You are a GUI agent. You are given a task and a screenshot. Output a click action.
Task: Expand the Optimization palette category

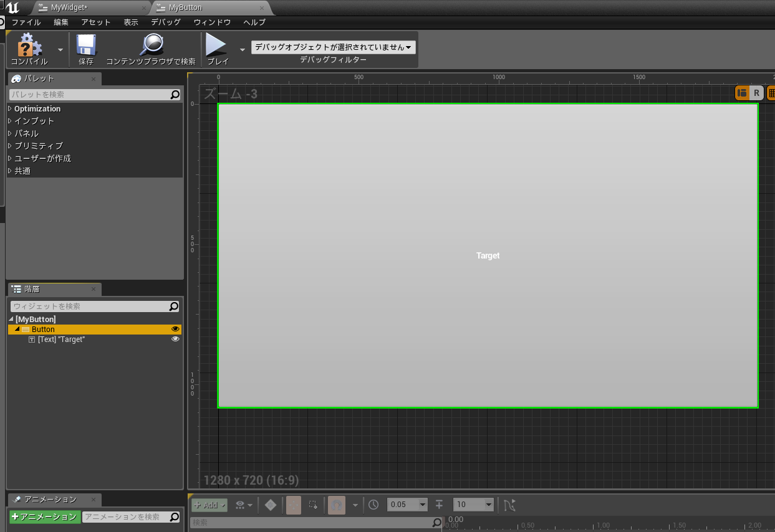coord(10,108)
